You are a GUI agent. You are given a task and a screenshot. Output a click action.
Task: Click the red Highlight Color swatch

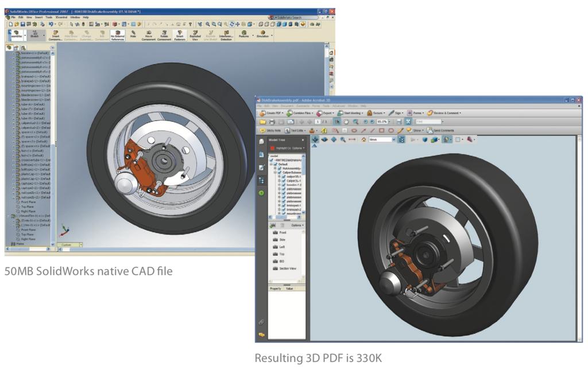pos(272,149)
